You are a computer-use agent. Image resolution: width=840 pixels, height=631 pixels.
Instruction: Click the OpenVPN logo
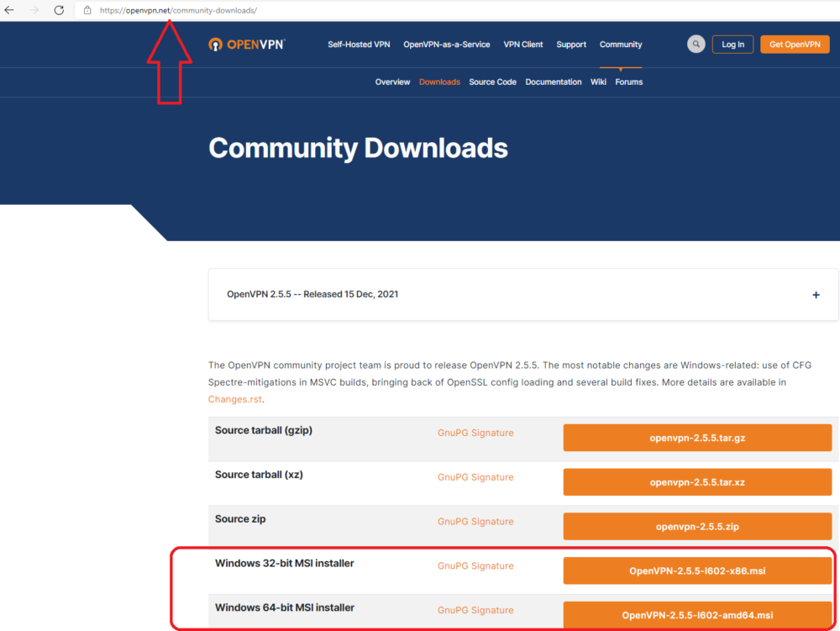tap(247, 45)
